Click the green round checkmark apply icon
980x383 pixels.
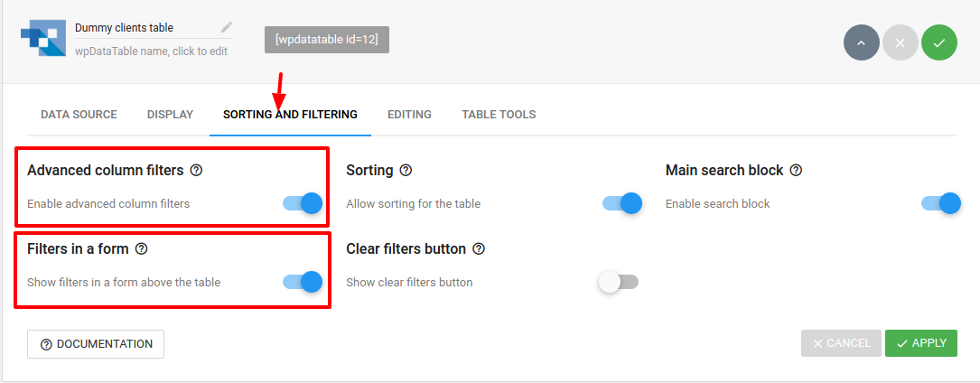coord(938,42)
